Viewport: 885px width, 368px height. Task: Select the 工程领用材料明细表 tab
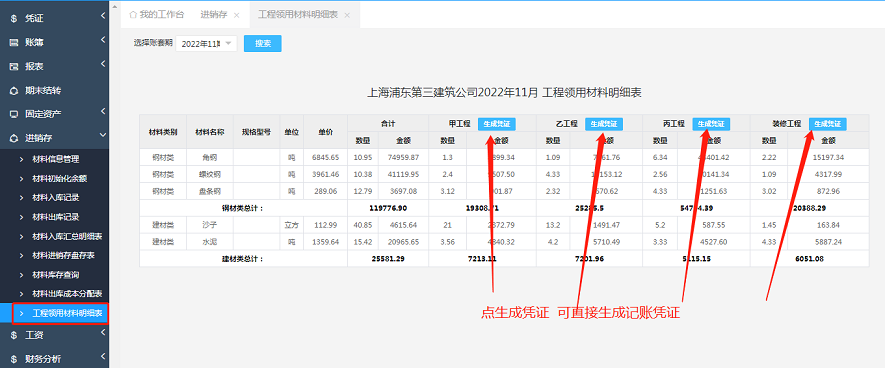[298, 15]
